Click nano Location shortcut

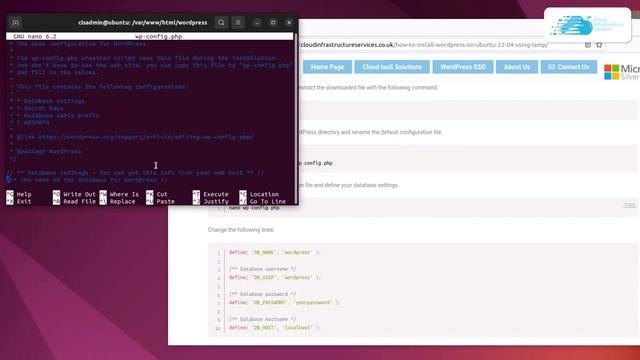tap(260, 194)
